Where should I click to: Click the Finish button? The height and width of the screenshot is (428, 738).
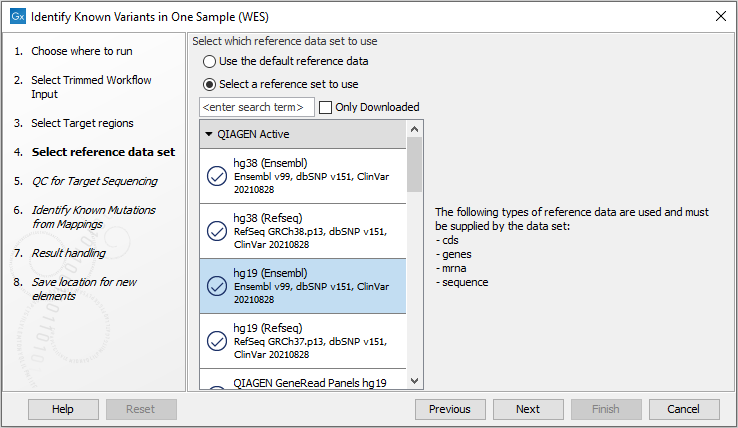point(606,409)
